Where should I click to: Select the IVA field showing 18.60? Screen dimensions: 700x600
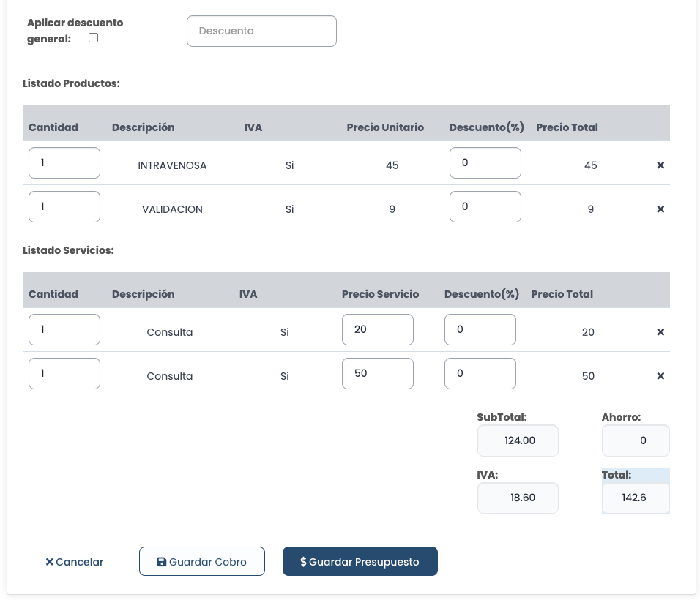[x=518, y=498]
